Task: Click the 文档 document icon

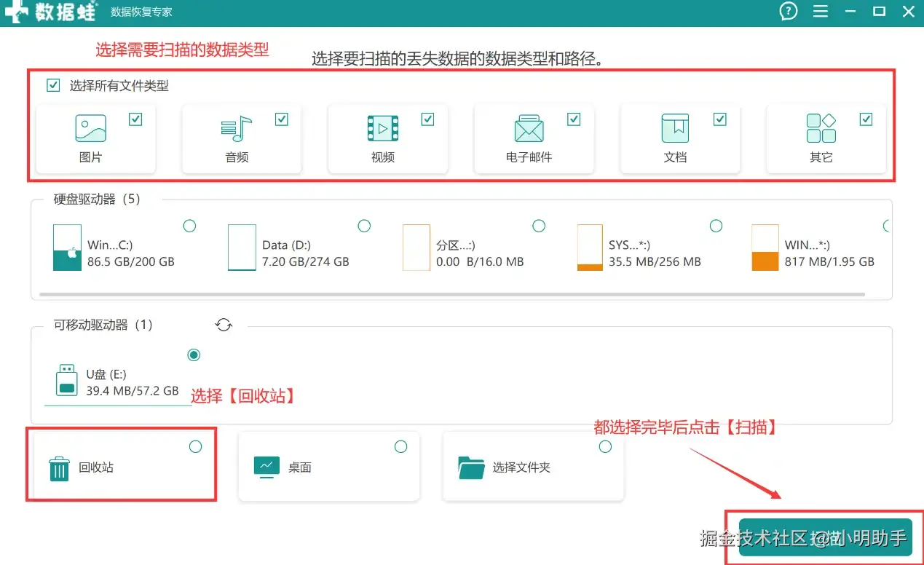Action: (675, 128)
